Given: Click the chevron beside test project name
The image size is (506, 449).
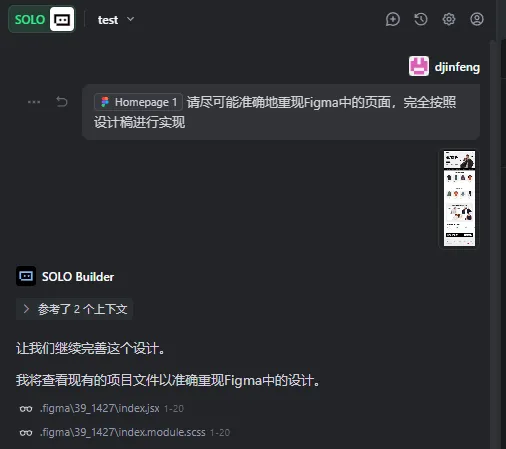Looking at the screenshot, I should (131, 19).
